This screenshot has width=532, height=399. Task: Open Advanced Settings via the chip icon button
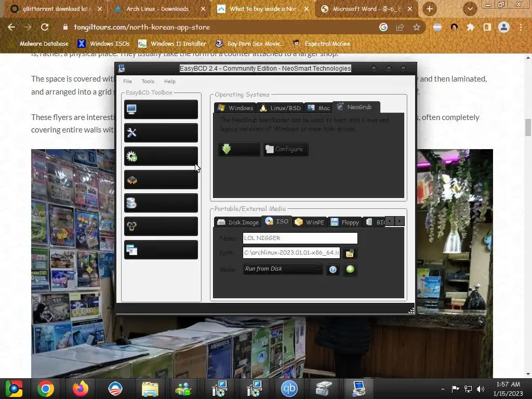(161, 179)
